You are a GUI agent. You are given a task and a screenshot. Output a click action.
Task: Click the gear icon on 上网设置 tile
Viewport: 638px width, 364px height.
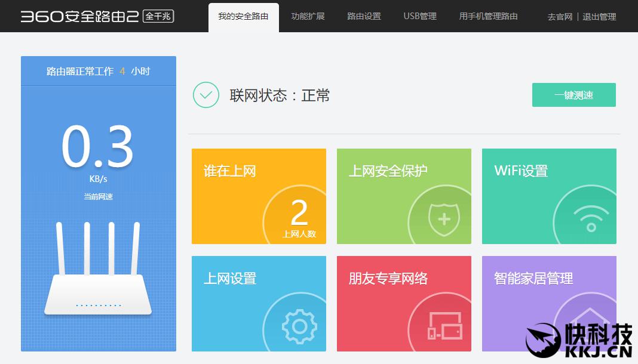[x=299, y=326]
